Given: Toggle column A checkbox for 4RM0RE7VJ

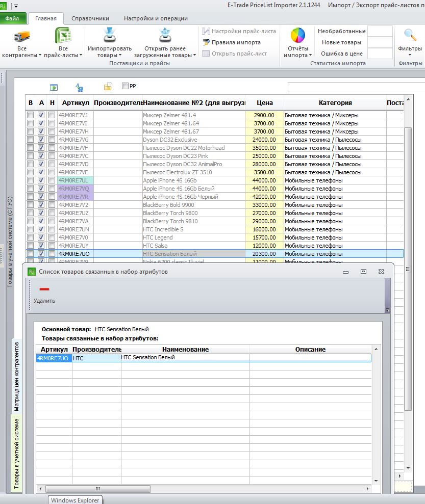Looking at the screenshot, I should tap(41, 115).
